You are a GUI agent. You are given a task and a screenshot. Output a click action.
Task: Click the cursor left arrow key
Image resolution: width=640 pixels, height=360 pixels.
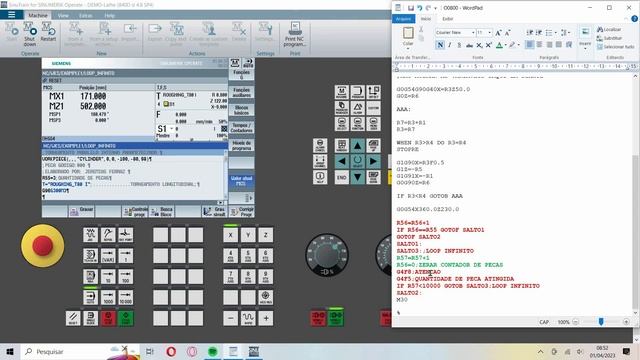(x=342, y=161)
